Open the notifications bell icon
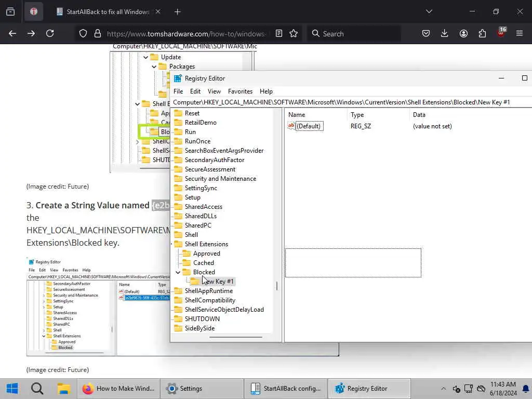532x399 pixels. point(526,389)
